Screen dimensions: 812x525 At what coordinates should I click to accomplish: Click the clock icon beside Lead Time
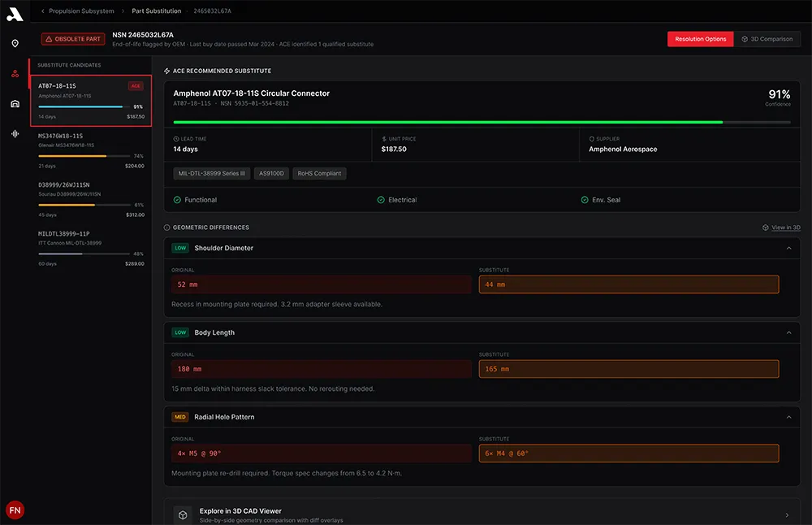[x=176, y=139]
